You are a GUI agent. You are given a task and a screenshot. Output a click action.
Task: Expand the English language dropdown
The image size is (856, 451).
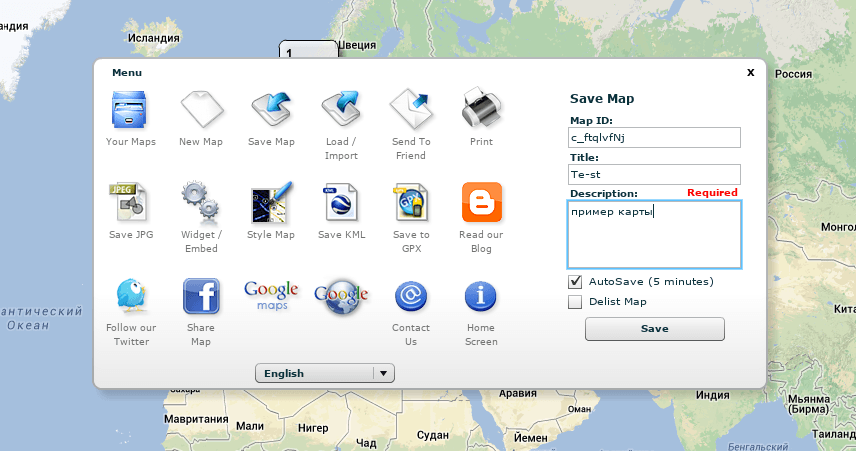coord(325,373)
